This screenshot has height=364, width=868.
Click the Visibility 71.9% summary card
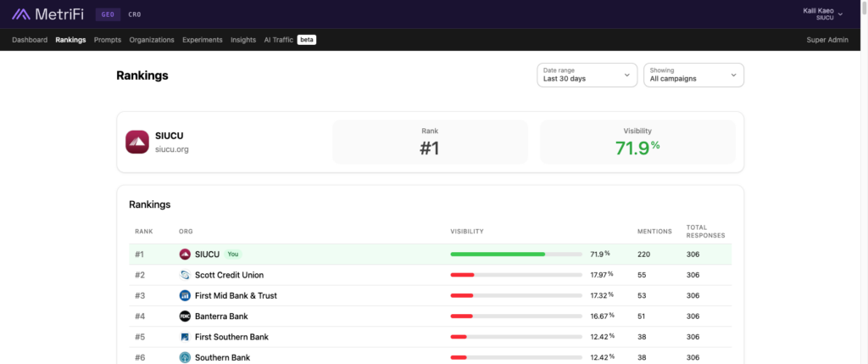click(x=637, y=142)
